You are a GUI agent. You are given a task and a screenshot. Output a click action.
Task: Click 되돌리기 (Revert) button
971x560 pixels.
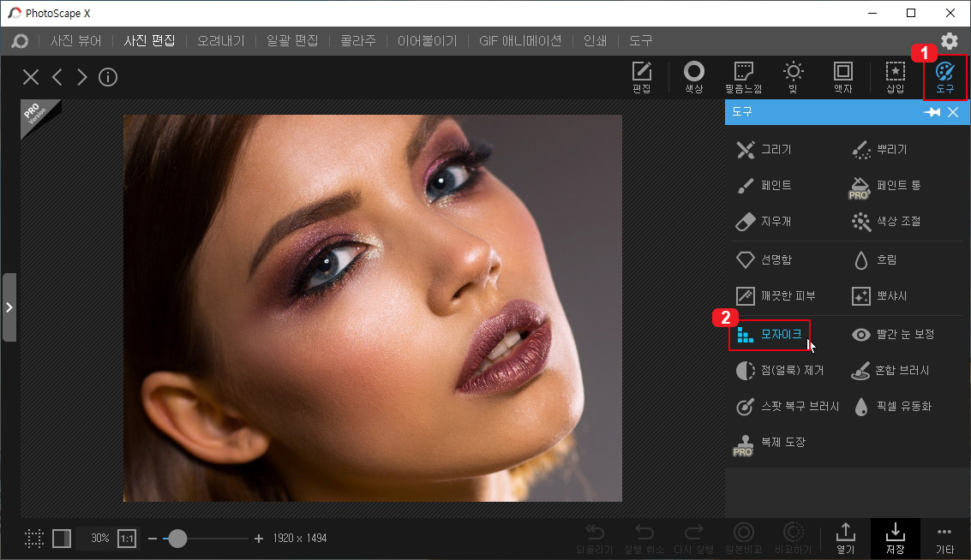pos(595,539)
